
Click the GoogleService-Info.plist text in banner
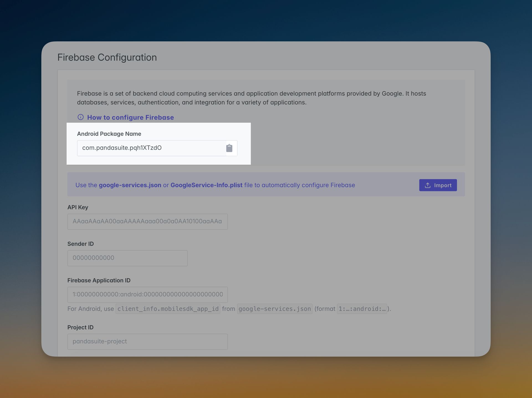tap(206, 185)
